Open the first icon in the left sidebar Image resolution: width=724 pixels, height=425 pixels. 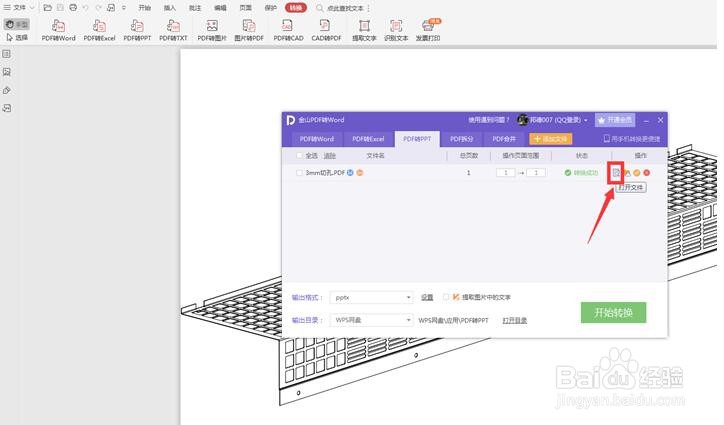pos(6,54)
